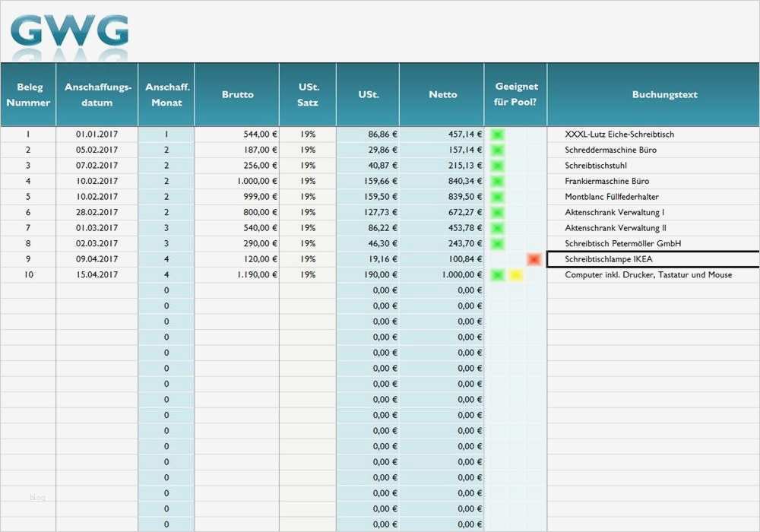This screenshot has width=760, height=532.
Task: Click the green pool indicator for XXXL-Lutz Eiche-Schreibtisch
Action: click(x=496, y=134)
